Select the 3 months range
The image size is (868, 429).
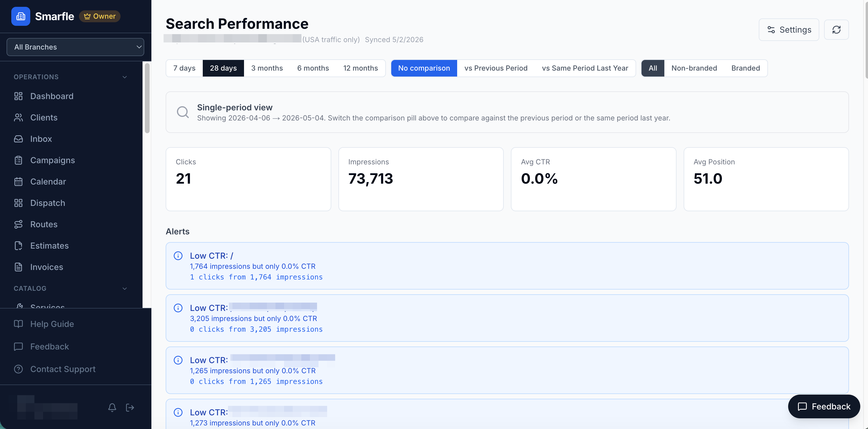click(267, 68)
